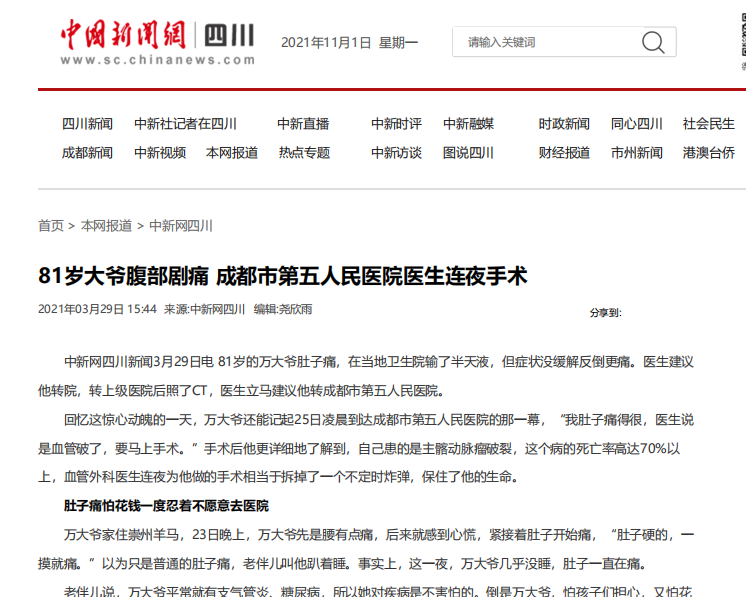Screen dimensions: 746x597
Task: Go to 成都新闻 section
Action: click(88, 153)
